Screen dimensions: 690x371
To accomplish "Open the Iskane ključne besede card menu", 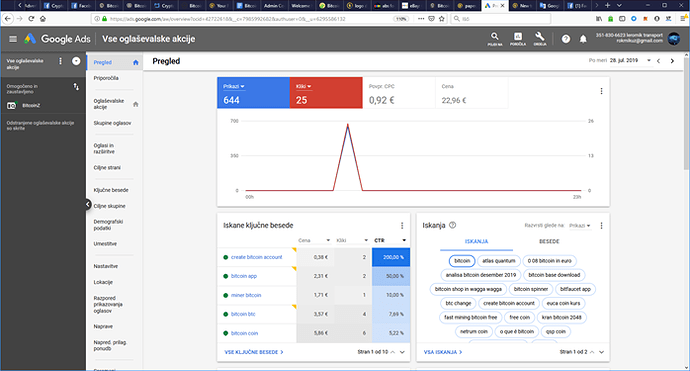I will point(402,226).
